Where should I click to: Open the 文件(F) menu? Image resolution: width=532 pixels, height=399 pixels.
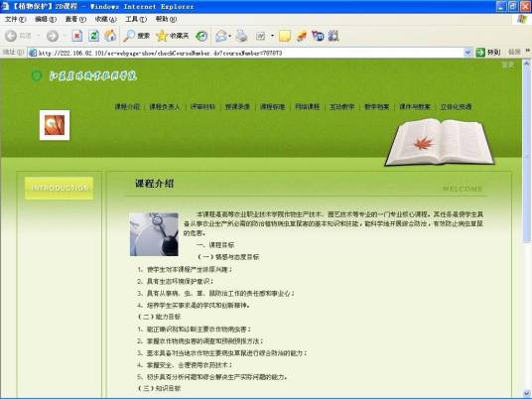coord(15,19)
